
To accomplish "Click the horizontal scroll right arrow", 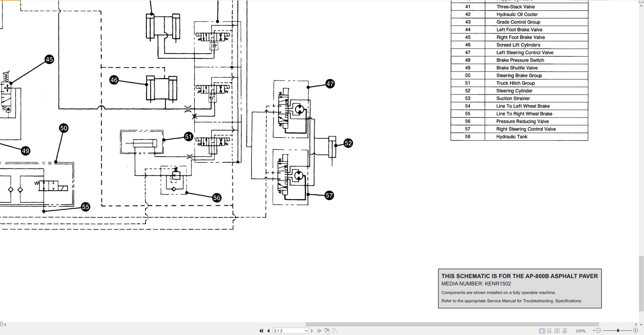I will (x=636, y=324).
